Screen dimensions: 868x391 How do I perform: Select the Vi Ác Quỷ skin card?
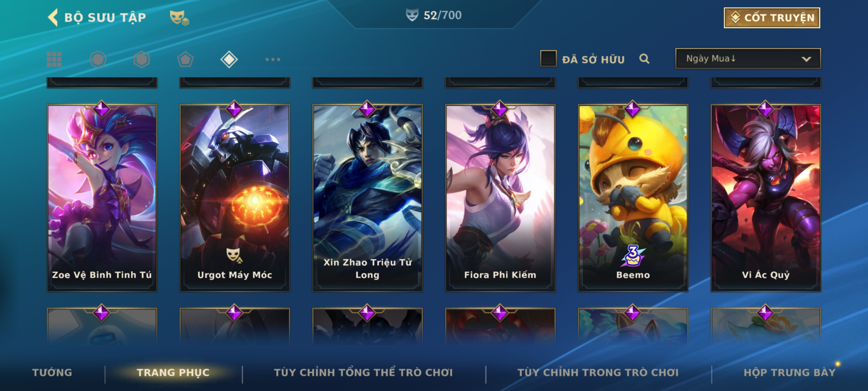[766, 198]
